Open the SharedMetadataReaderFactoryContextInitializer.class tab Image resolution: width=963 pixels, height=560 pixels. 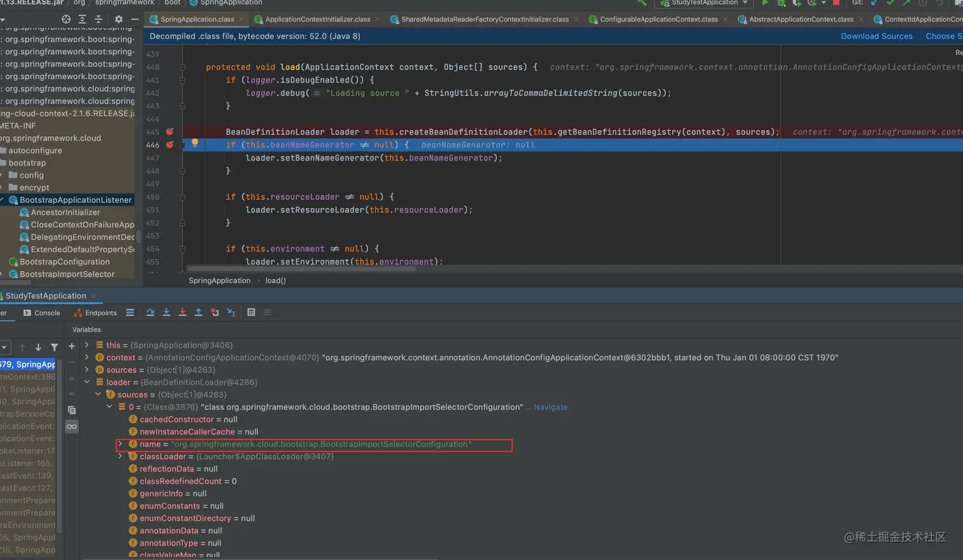pyautogui.click(x=485, y=20)
